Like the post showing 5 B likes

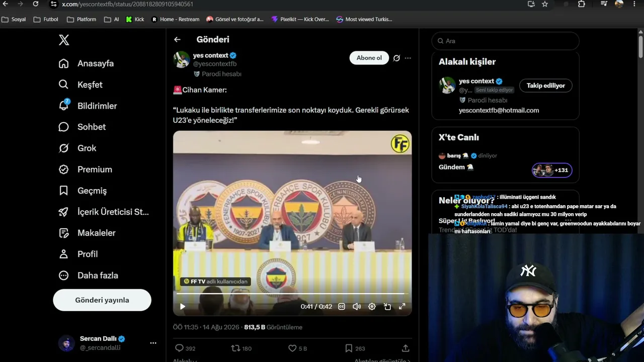click(x=297, y=348)
